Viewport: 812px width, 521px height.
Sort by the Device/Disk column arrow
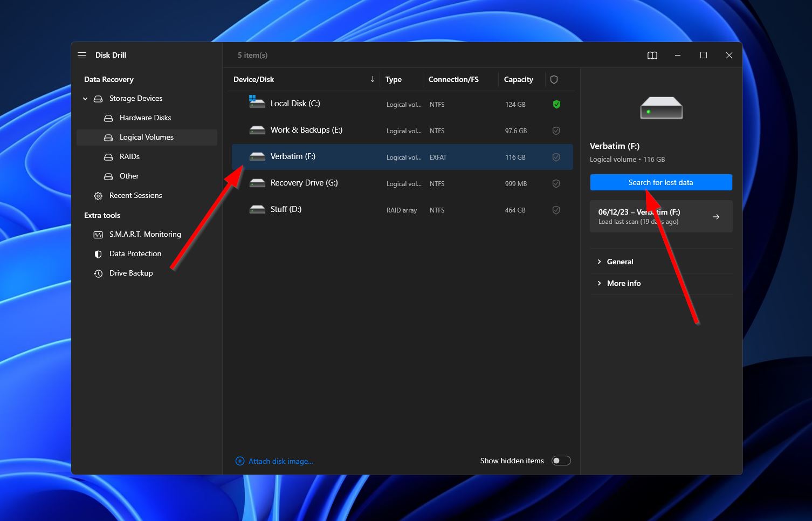coord(372,79)
